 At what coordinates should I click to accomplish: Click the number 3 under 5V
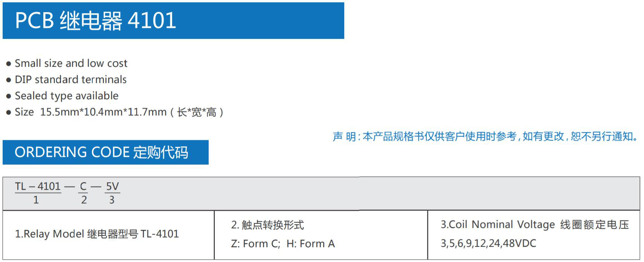click(x=112, y=200)
